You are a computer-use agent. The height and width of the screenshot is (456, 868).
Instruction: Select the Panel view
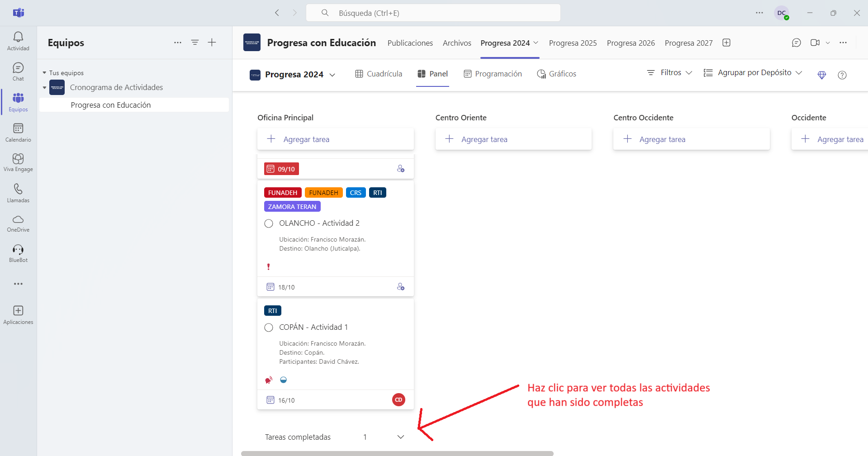(432, 74)
